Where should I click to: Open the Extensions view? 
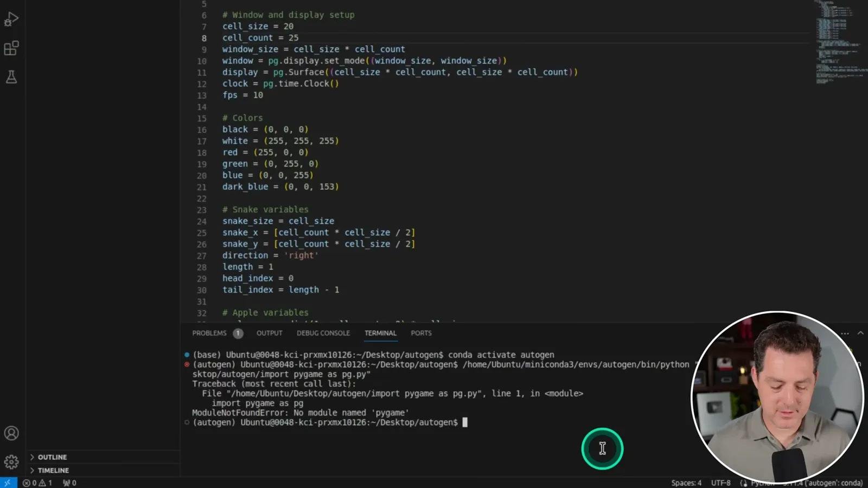[11, 48]
